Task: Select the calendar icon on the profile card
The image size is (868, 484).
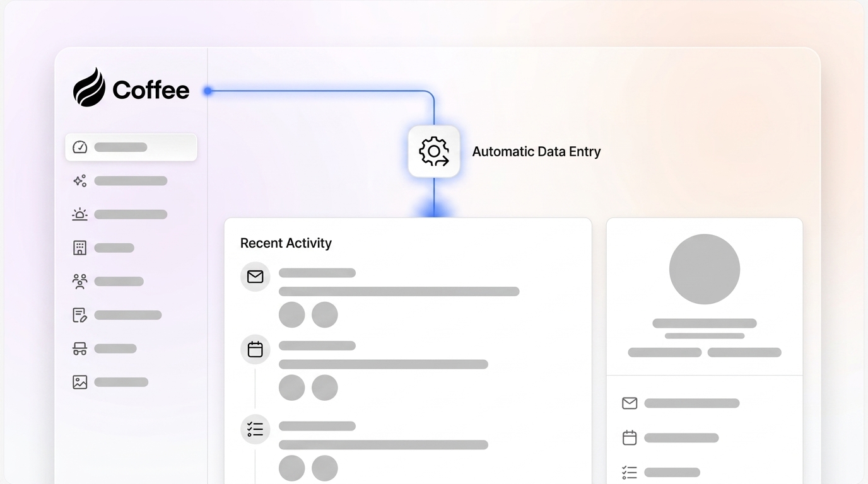Action: pyautogui.click(x=629, y=437)
